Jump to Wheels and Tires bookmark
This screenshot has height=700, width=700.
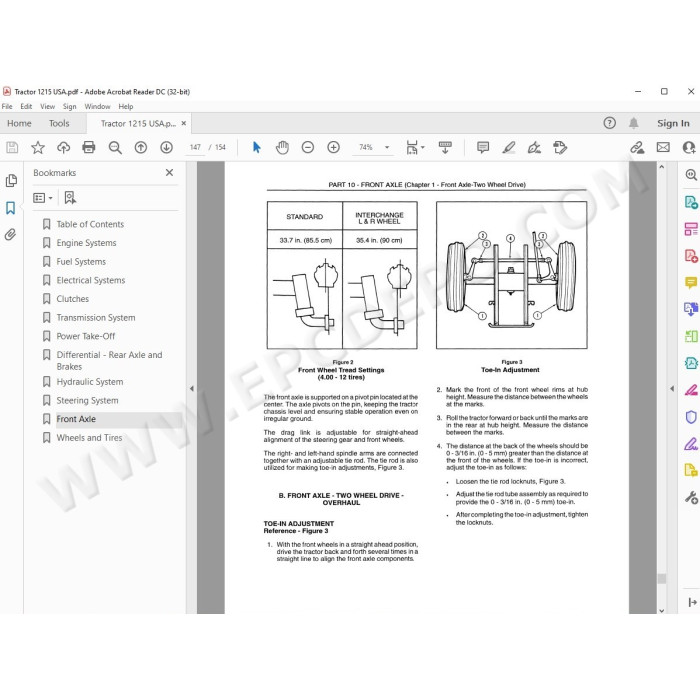pyautogui.click(x=89, y=438)
